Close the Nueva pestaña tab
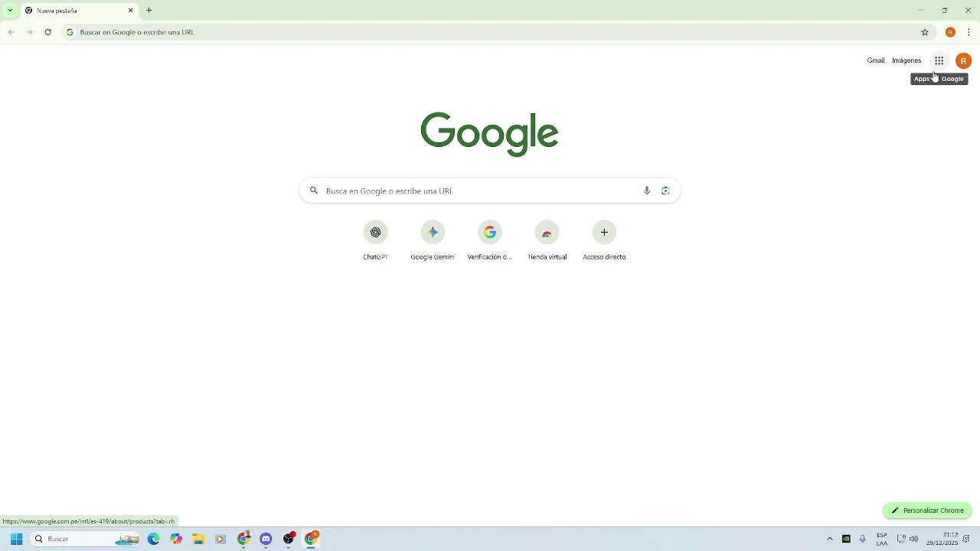The width and height of the screenshot is (980, 551). click(x=130, y=11)
